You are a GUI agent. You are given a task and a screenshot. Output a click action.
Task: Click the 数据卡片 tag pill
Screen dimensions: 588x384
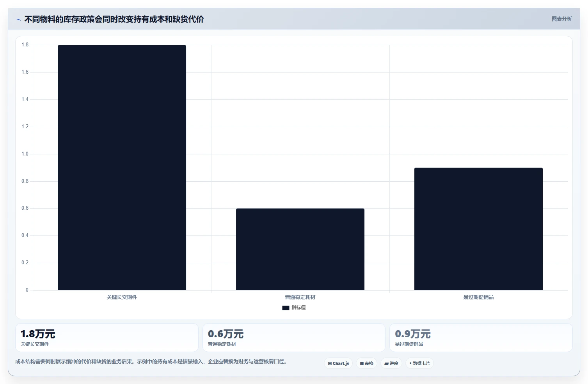point(419,363)
